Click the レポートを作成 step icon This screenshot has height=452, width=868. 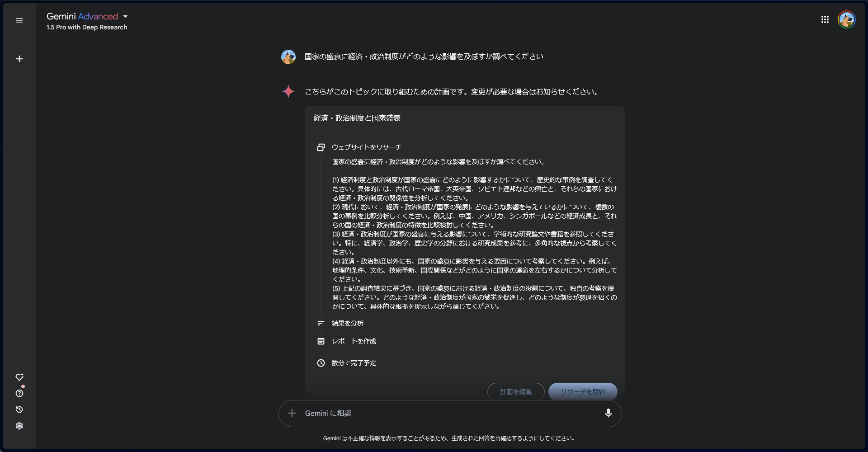pos(321,341)
